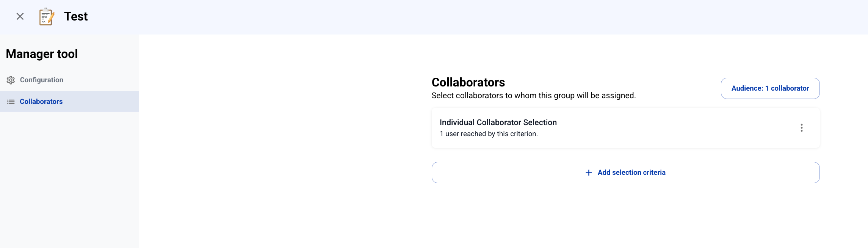The height and width of the screenshot is (248, 868).
Task: Select the Collaborators sidebar item
Action: [x=69, y=102]
